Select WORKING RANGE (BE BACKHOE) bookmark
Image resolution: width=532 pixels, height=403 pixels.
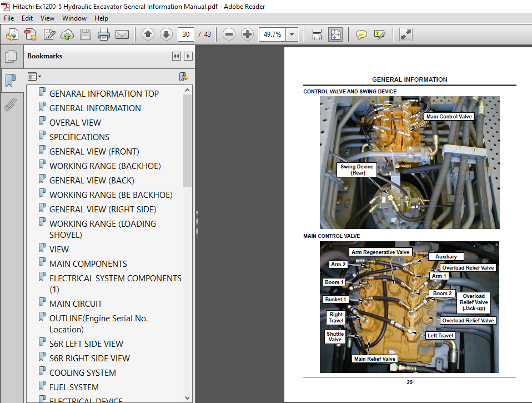(x=111, y=195)
